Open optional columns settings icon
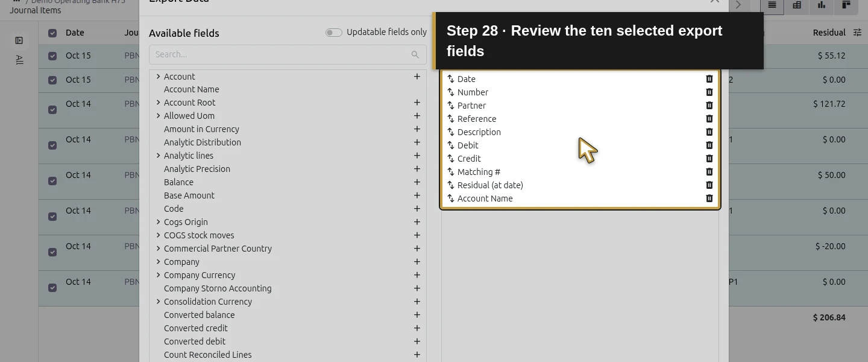The width and height of the screenshot is (868, 362). [857, 33]
